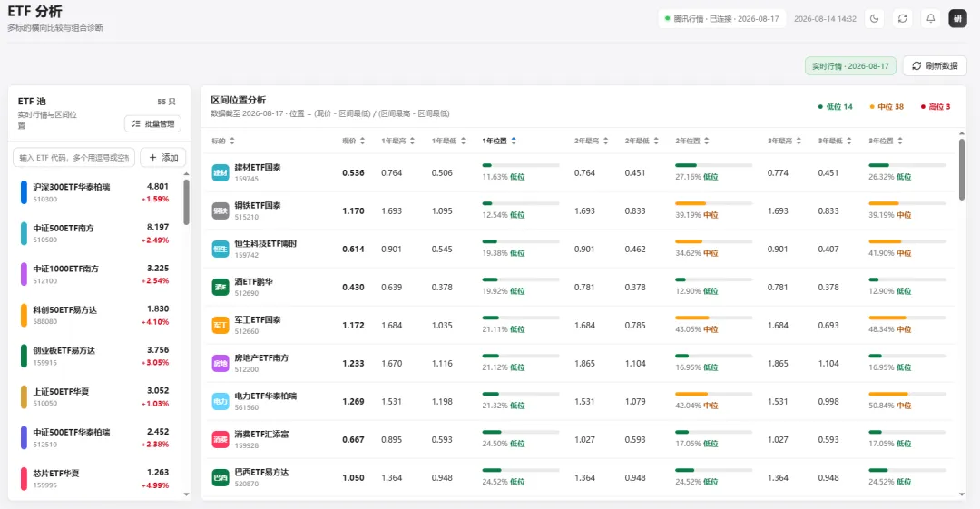This screenshot has height=509, width=980.
Task: Click 实时行情 · 2026-08-17 badge
Action: 850,65
